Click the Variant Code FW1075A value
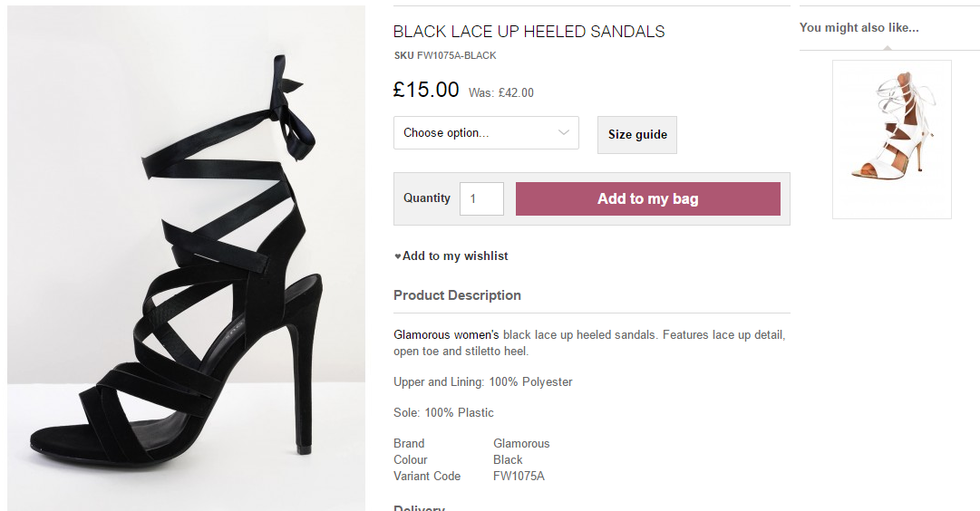 519,477
